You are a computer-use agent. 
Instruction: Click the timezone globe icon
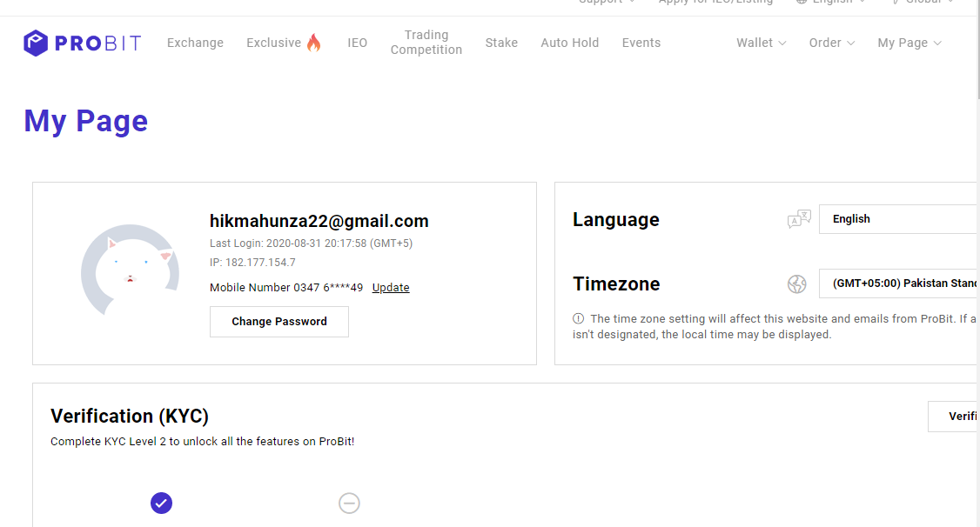coord(797,284)
